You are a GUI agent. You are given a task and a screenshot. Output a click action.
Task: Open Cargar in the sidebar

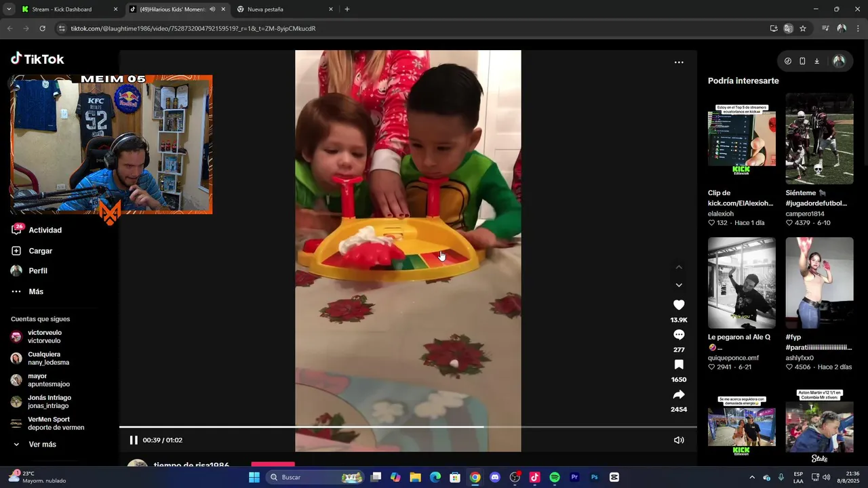(x=32, y=251)
